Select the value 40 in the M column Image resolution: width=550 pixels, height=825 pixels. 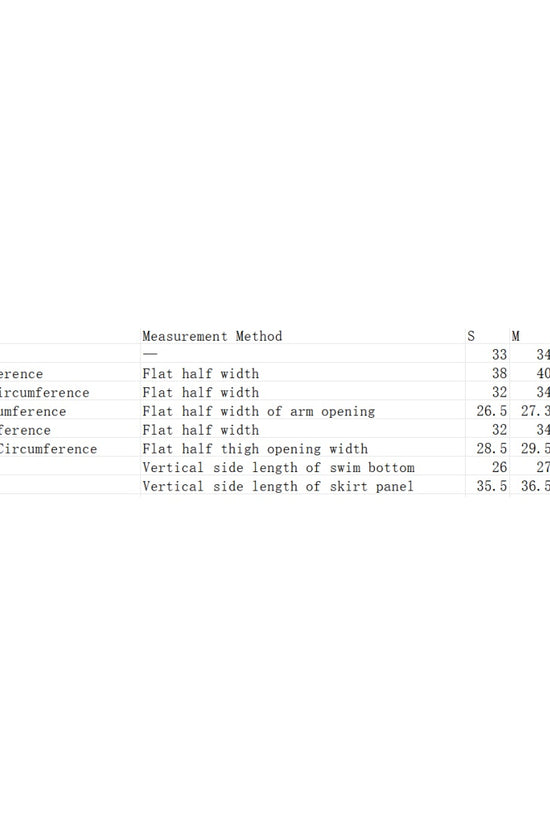pos(543,374)
